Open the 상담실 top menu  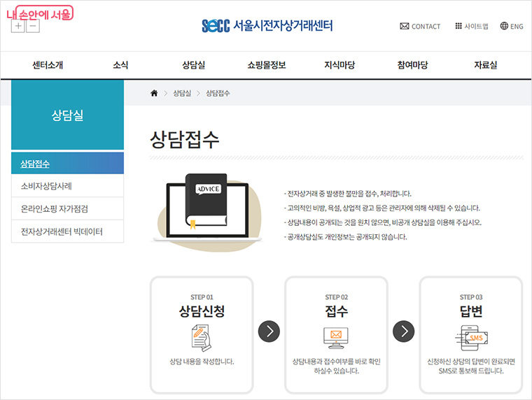pyautogui.click(x=193, y=65)
